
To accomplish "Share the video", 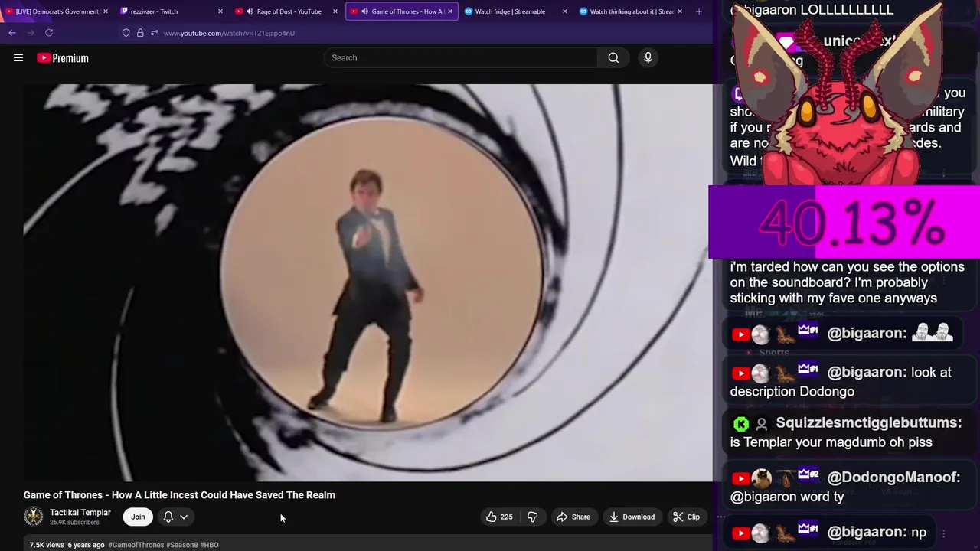I will click(573, 517).
